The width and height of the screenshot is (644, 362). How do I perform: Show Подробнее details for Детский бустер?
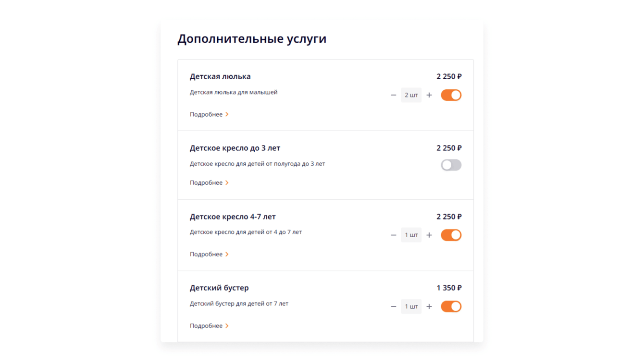point(209,326)
